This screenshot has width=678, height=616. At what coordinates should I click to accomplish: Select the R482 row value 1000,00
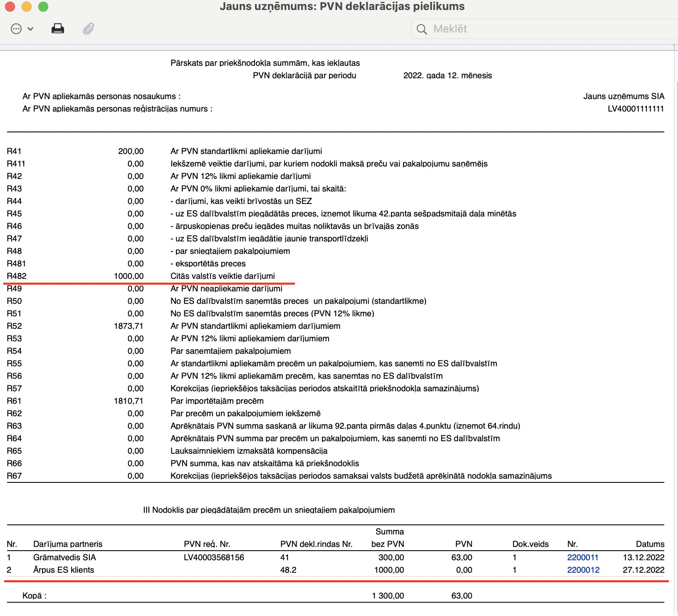[x=129, y=276]
